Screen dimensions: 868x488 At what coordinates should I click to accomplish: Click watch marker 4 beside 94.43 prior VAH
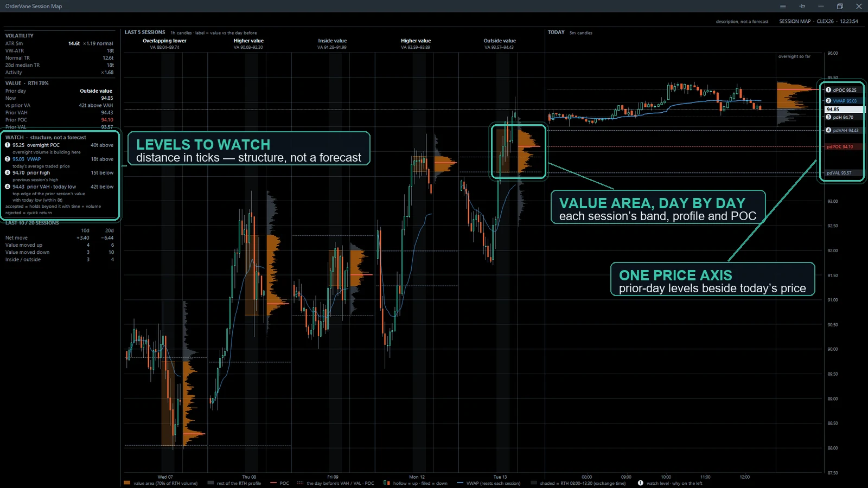point(8,187)
